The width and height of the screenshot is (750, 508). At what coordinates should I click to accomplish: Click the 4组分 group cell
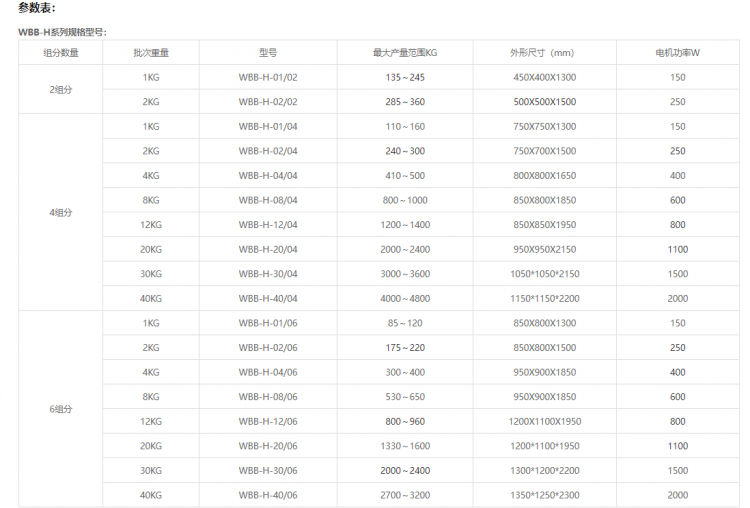click(x=60, y=212)
